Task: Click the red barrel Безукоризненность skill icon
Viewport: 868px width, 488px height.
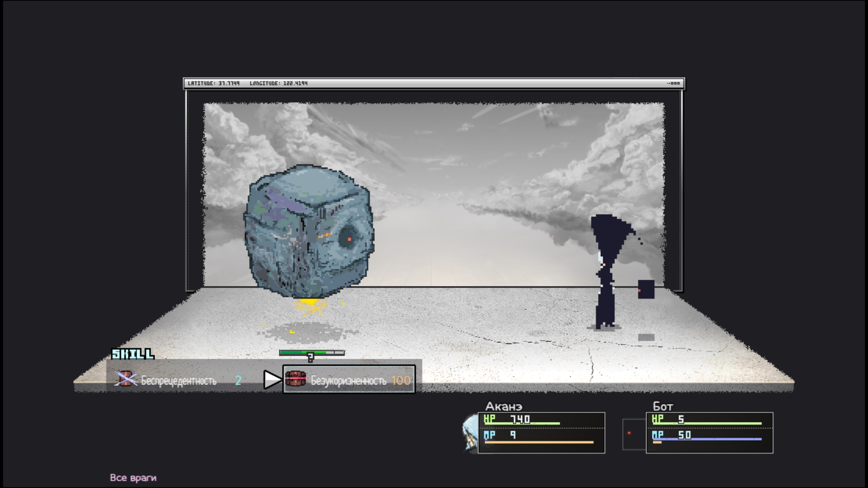Action: coord(296,379)
